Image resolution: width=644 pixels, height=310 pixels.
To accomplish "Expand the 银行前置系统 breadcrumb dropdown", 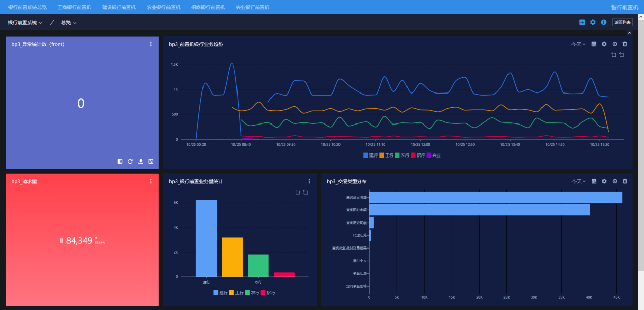I will (x=25, y=23).
